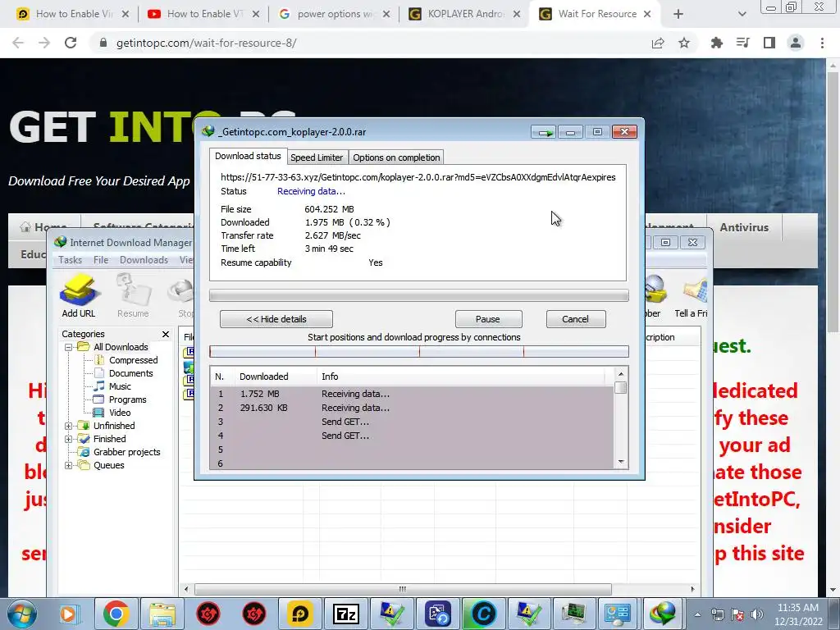840x630 pixels.
Task: Open Chrome media control icon
Action: [743, 43]
